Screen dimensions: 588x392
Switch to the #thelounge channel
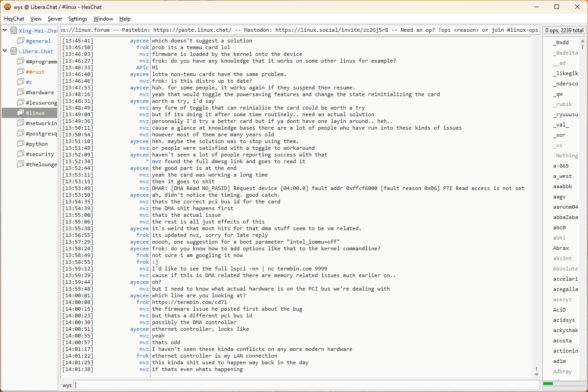pyautogui.click(x=41, y=164)
